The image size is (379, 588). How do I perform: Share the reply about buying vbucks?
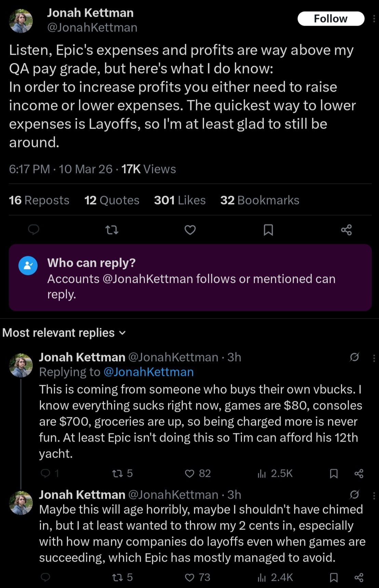[x=359, y=473]
